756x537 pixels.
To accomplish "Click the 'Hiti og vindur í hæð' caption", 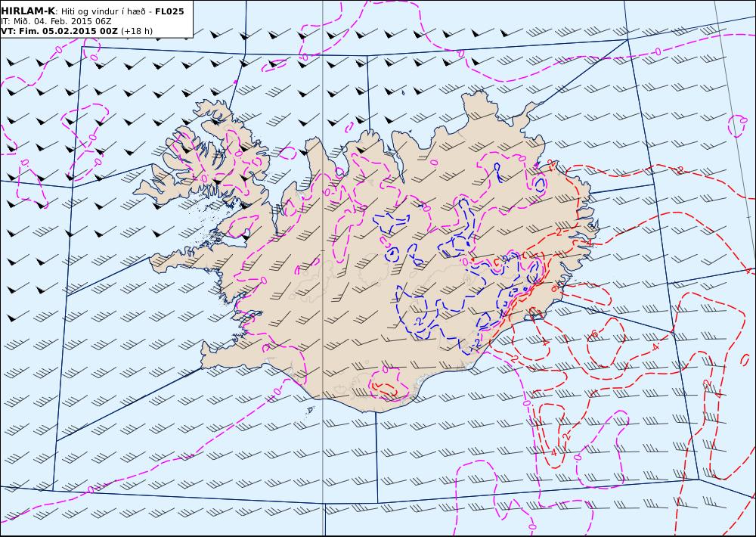I will pyautogui.click(x=103, y=11).
